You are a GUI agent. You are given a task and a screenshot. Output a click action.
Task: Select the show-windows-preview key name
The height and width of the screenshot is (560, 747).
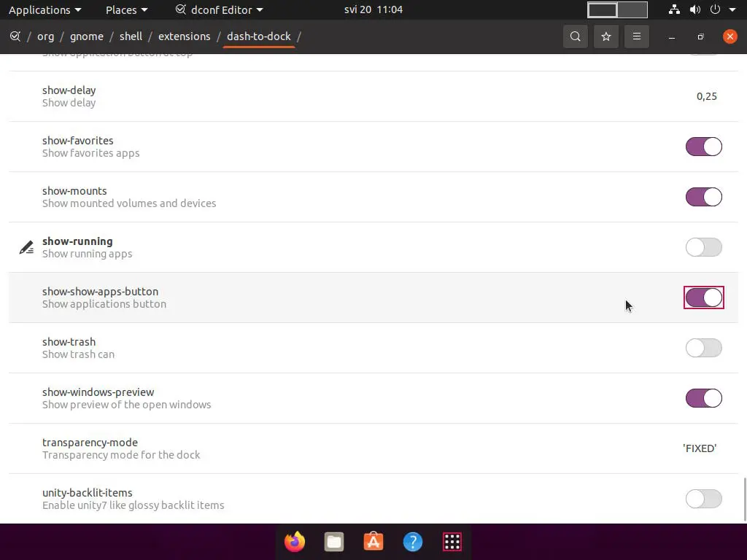98,392
